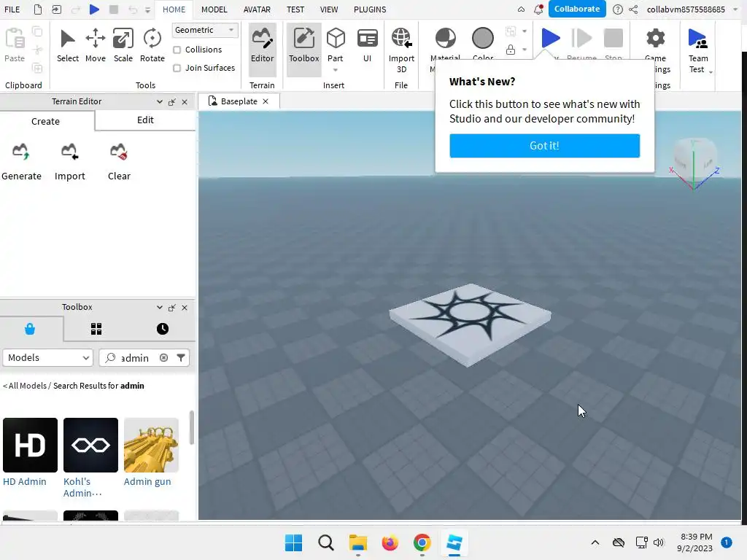Enable the Join Surfaces checkbox
Viewport: 747px width, 560px height.
click(x=177, y=68)
